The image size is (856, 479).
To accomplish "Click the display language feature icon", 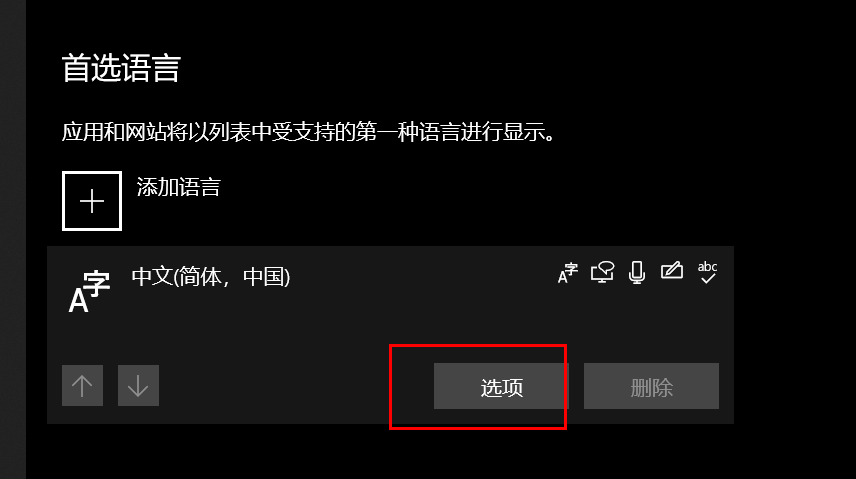I will click(568, 273).
